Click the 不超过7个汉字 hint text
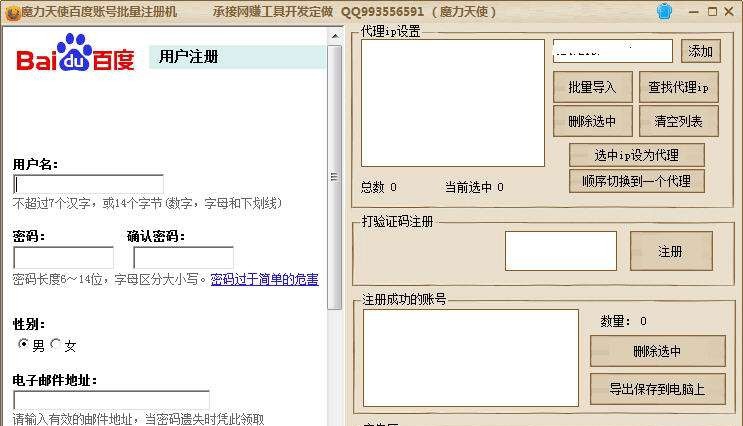Image resolution: width=743 pixels, height=426 pixels. point(147,204)
